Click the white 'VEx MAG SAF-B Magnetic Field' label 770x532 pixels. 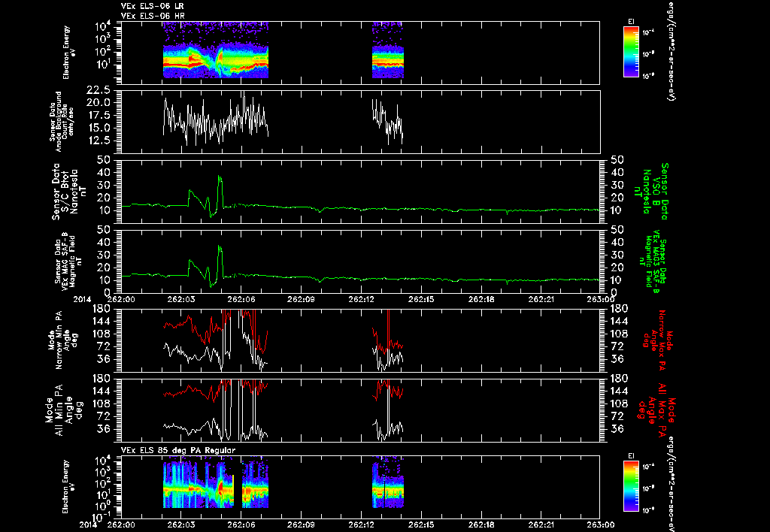click(68, 261)
